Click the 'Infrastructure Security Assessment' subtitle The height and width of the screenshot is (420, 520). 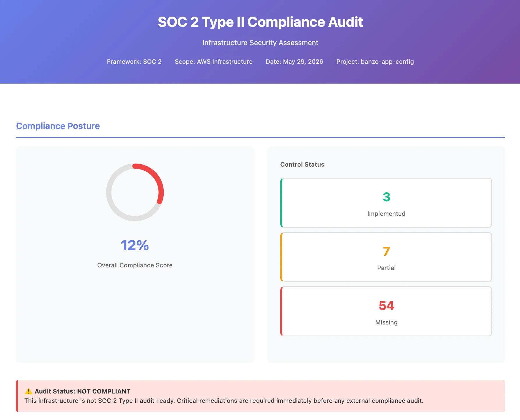[260, 43]
